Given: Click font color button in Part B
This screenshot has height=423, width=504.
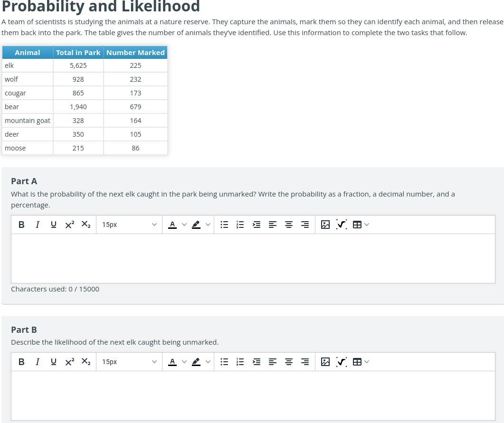Looking at the screenshot, I should point(172,362).
